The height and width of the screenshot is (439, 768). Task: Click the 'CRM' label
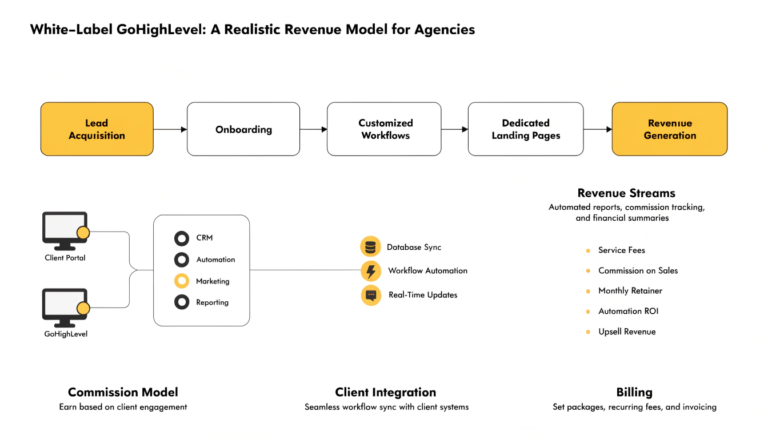(x=204, y=238)
